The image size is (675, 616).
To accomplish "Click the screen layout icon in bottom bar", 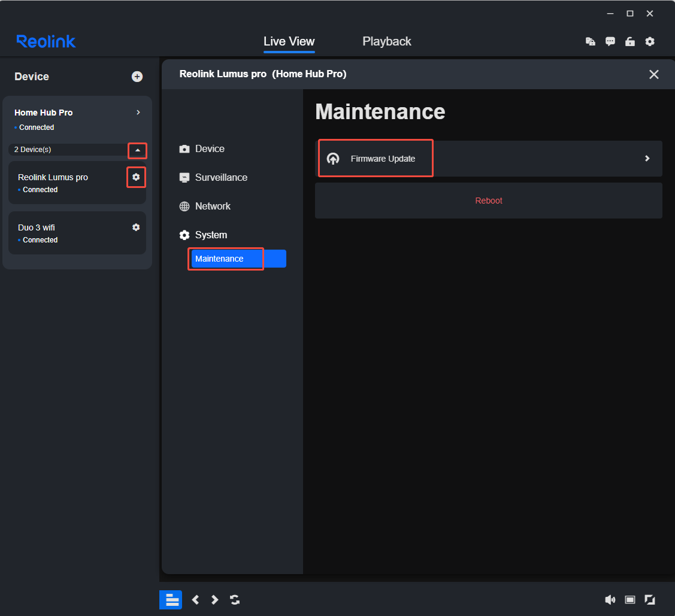I will click(630, 600).
